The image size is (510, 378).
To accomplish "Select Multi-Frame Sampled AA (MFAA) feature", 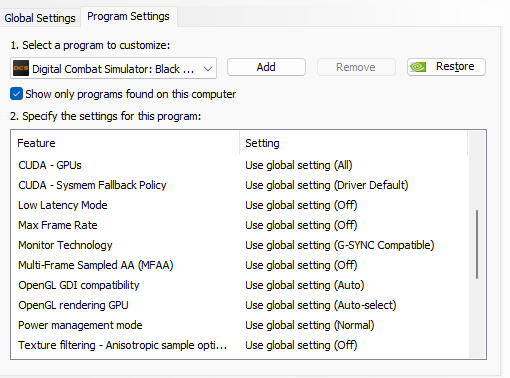I will [x=96, y=265].
